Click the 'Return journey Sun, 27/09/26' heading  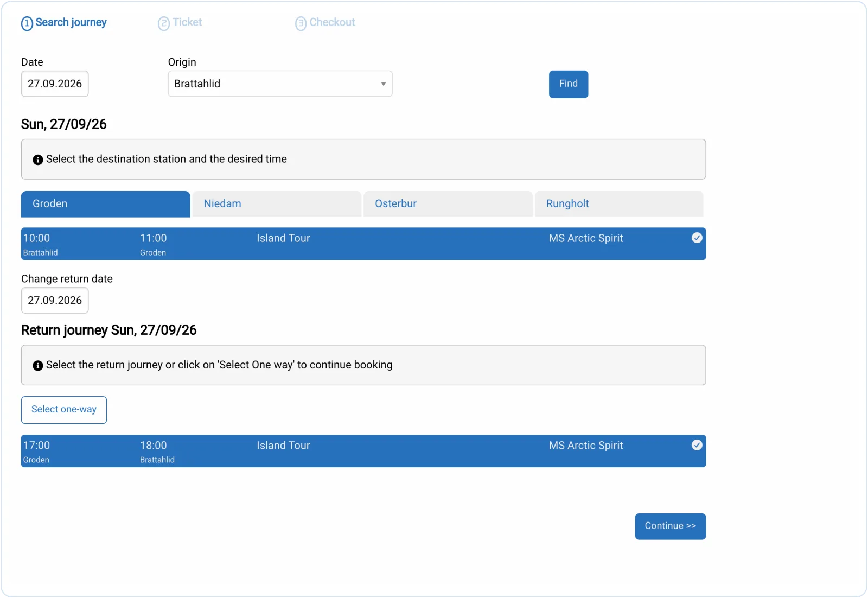pyautogui.click(x=109, y=330)
